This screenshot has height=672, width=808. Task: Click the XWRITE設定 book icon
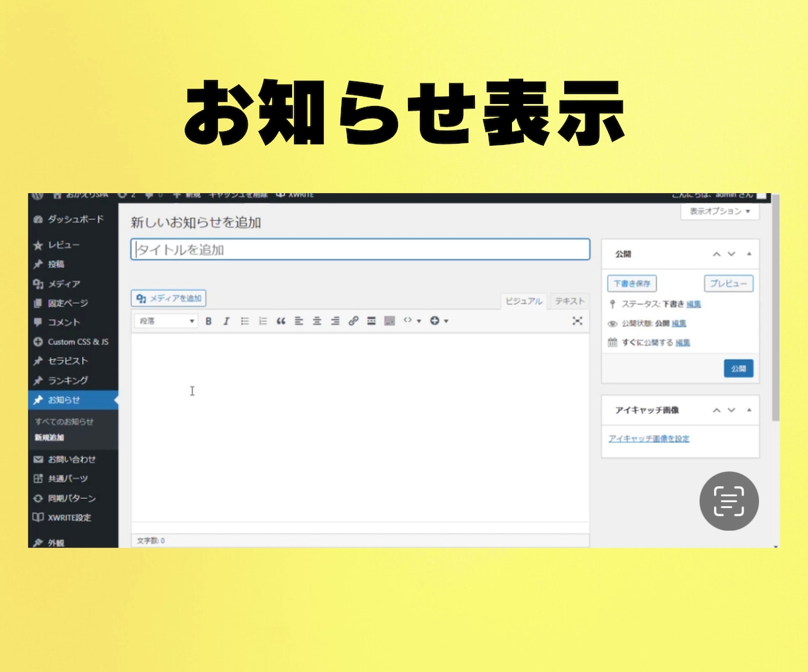[x=38, y=518]
